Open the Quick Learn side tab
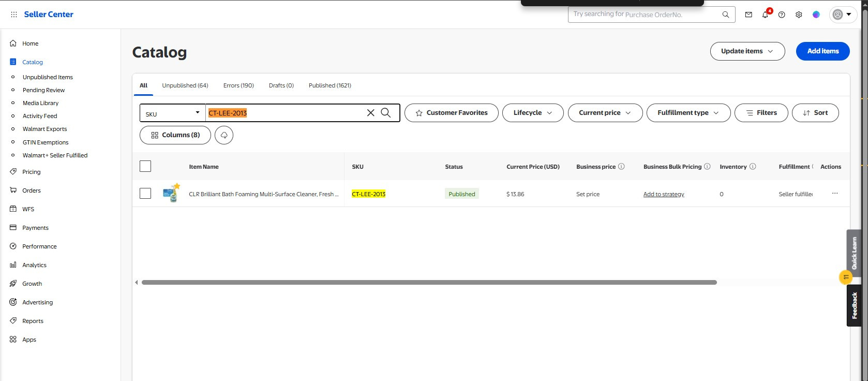This screenshot has height=381, width=868. tap(854, 253)
